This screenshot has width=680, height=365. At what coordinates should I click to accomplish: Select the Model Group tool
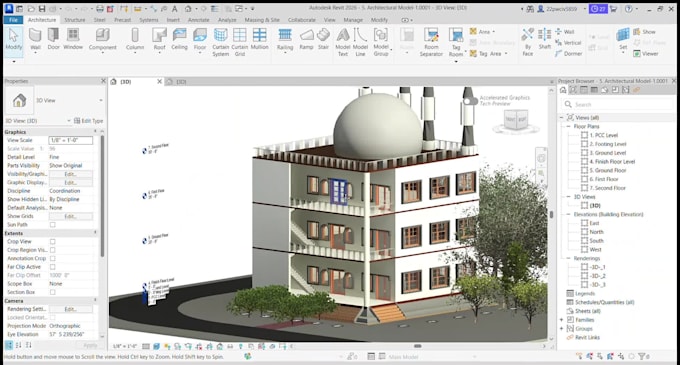(x=381, y=42)
